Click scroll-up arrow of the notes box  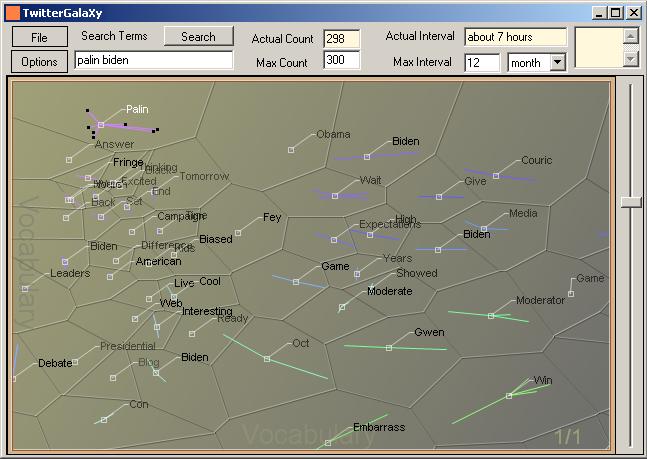click(x=629, y=36)
